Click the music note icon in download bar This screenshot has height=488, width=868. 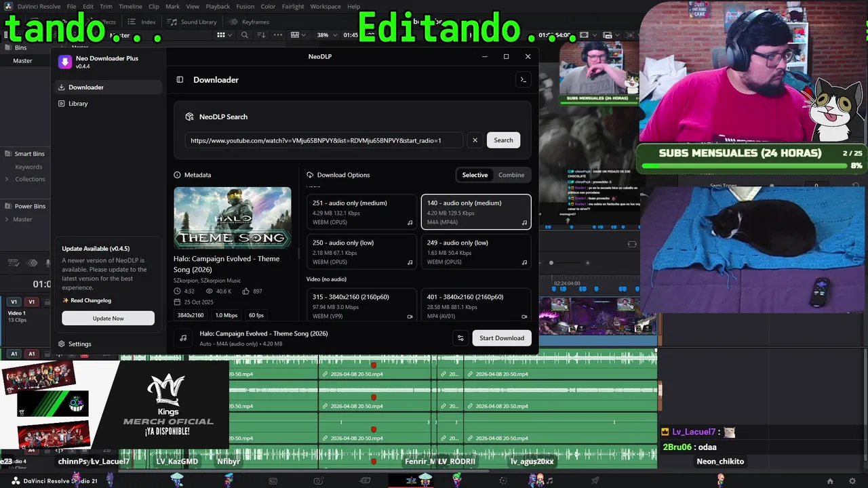click(x=183, y=338)
